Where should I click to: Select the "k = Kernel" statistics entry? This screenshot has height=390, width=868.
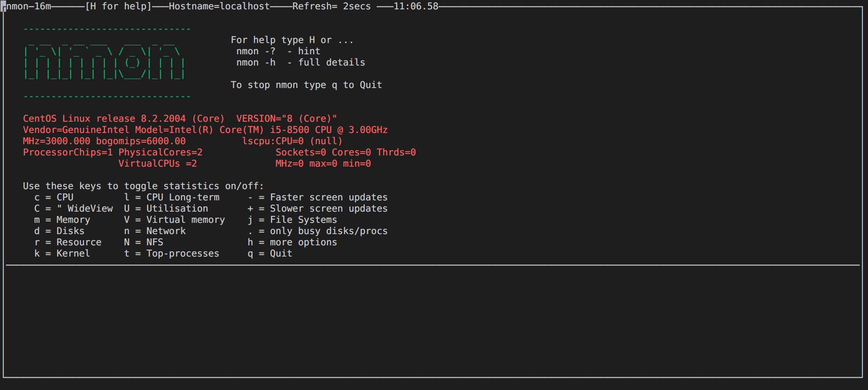point(62,254)
